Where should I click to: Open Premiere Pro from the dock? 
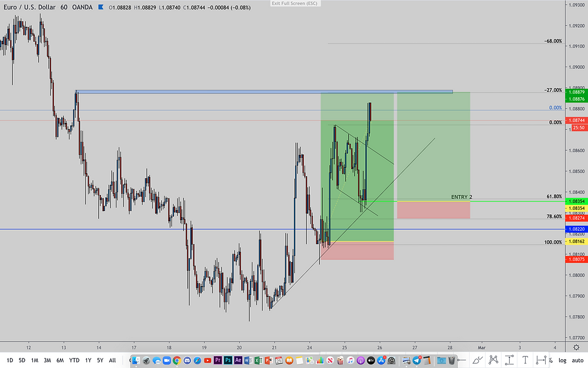218,360
